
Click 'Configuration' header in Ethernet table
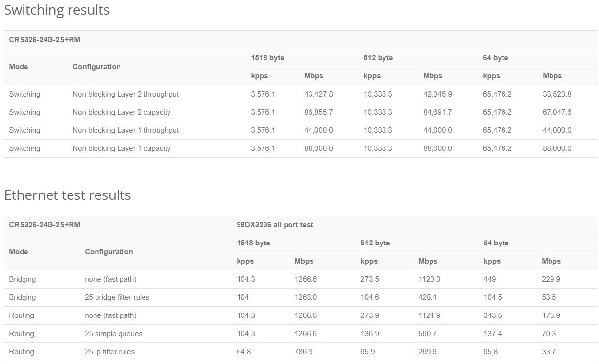pyautogui.click(x=109, y=252)
